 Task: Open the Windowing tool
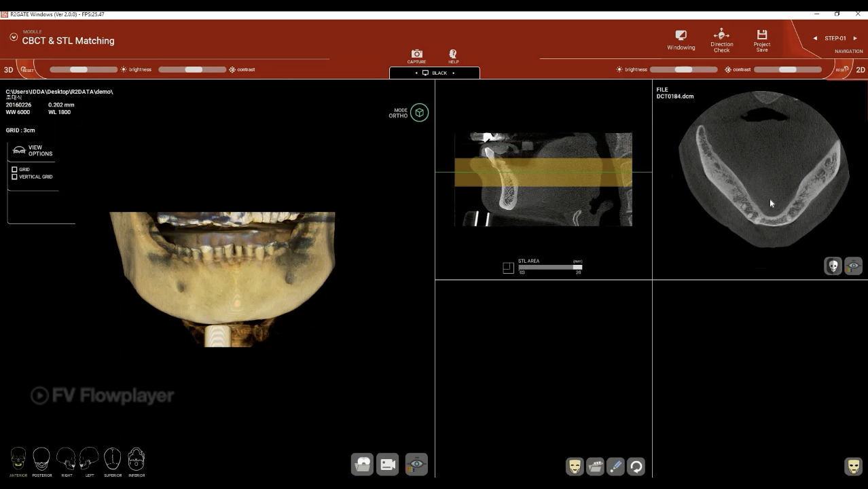click(681, 40)
